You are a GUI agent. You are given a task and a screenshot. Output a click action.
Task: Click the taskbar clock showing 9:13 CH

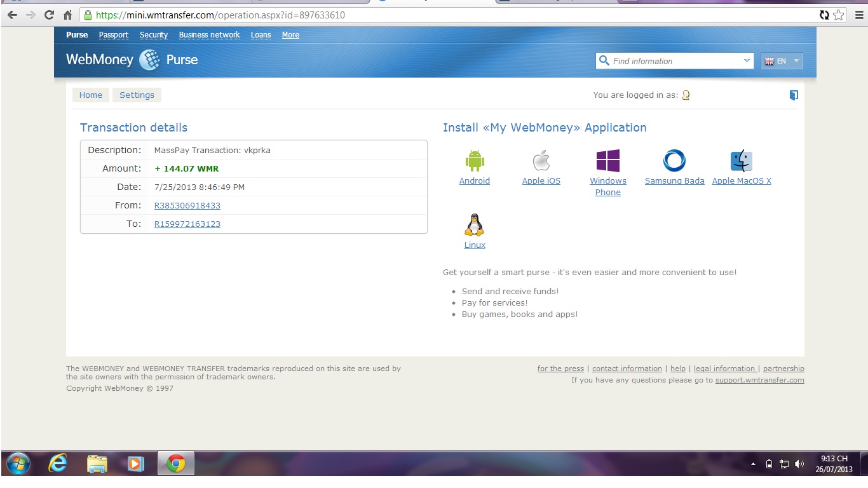(x=834, y=464)
